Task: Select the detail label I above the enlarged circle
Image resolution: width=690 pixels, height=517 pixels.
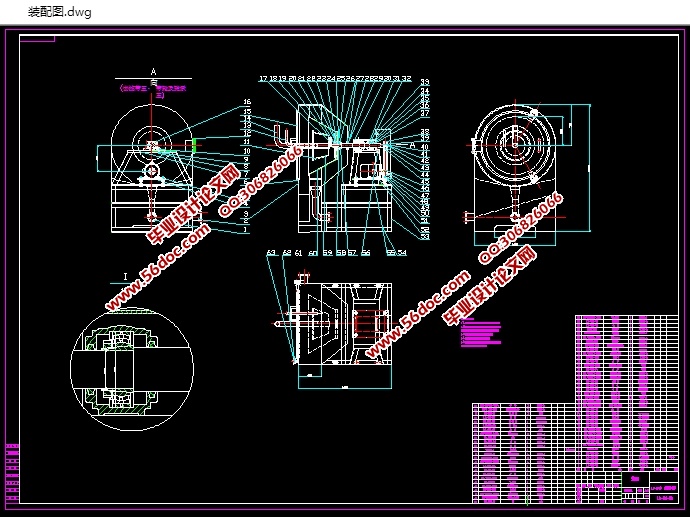Action: (125, 275)
